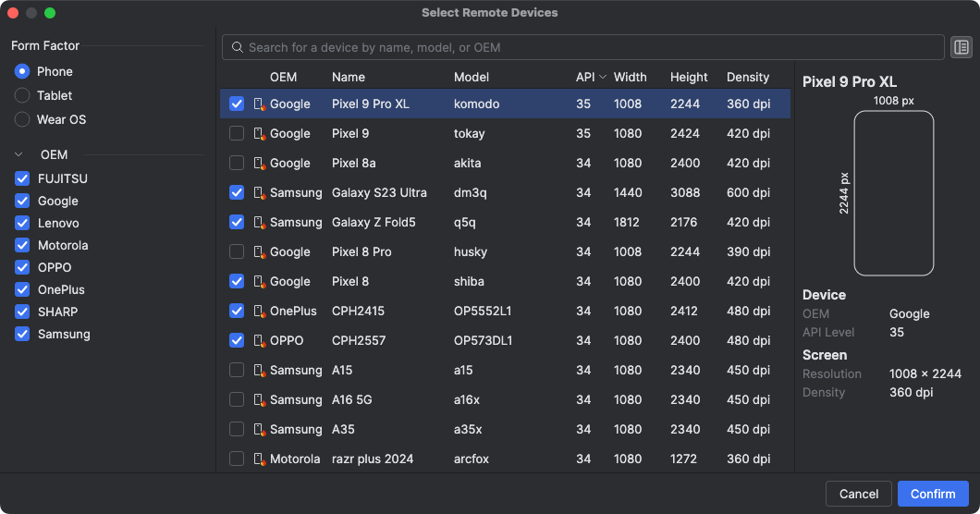The height and width of the screenshot is (514, 980).
Task: Click the phone icon for Pixel 9 Pro XL
Action: (259, 104)
